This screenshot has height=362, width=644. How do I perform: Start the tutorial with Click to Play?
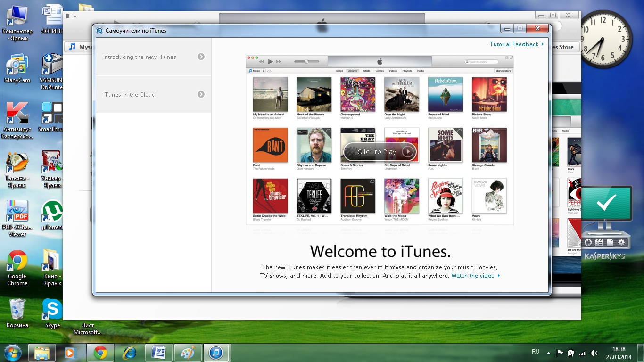(380, 152)
